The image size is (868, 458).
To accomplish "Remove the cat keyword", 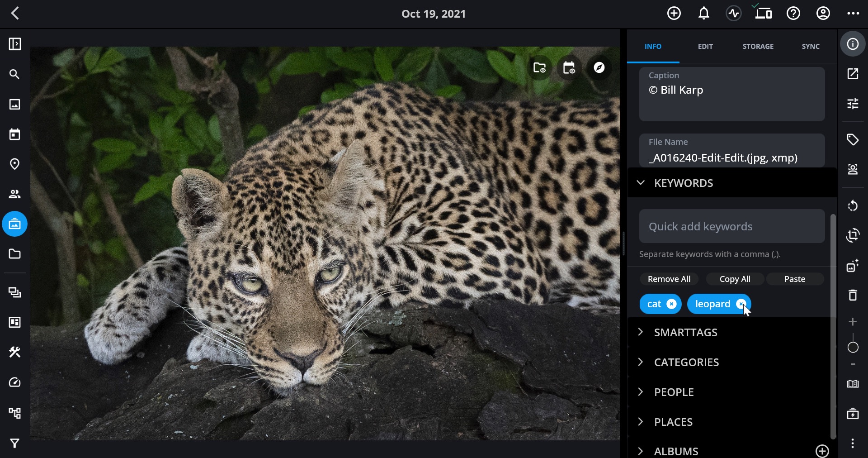I will [672, 304].
